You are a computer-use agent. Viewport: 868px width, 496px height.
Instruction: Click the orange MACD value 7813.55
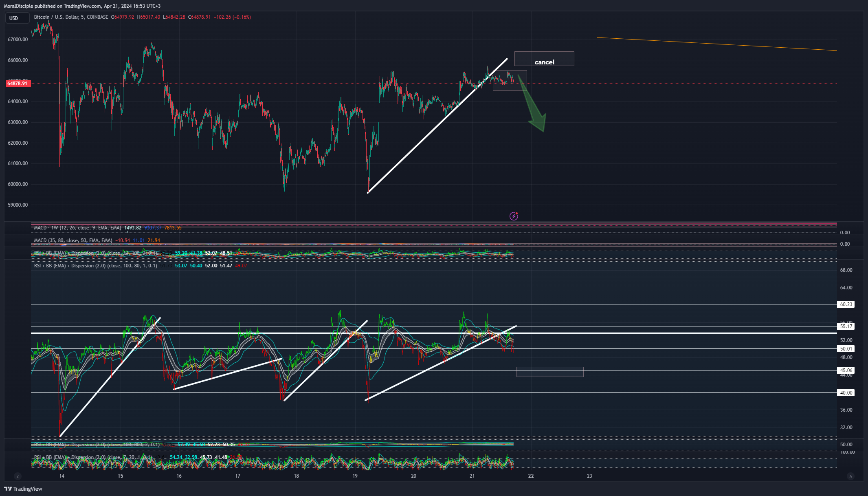[x=173, y=228]
